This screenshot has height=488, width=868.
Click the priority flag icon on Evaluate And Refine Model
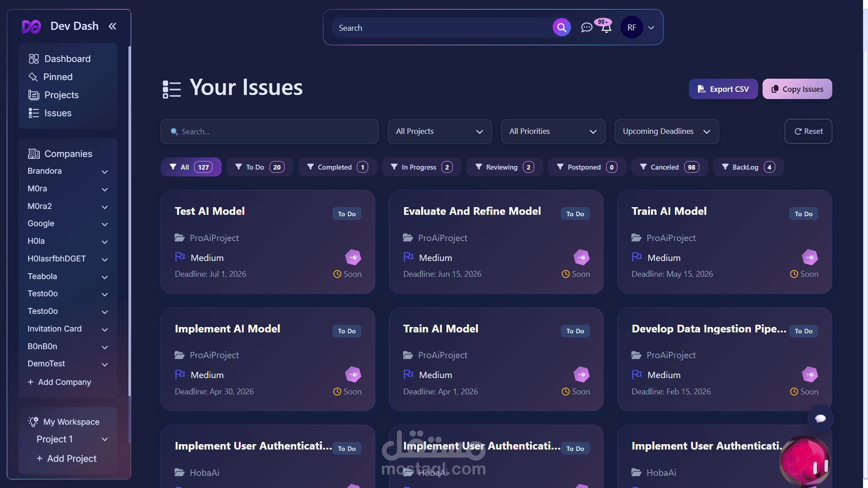coord(408,257)
